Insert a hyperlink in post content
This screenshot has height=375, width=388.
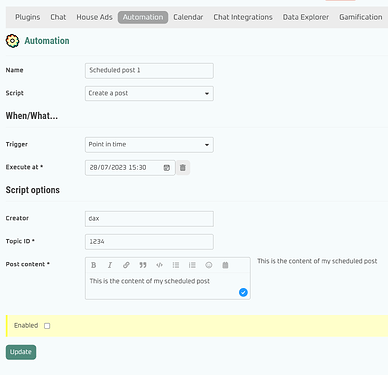click(126, 265)
